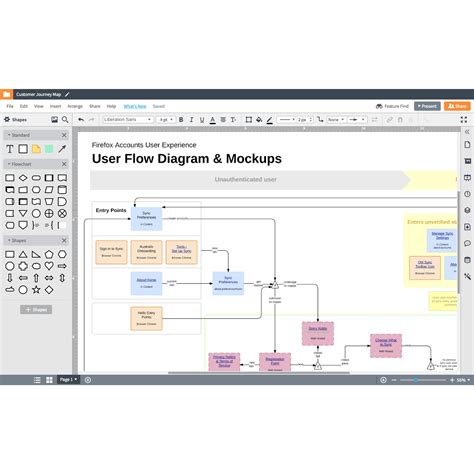Collapse the right panel with double chevron
Viewport: 474px width, 474px height.
click(467, 132)
